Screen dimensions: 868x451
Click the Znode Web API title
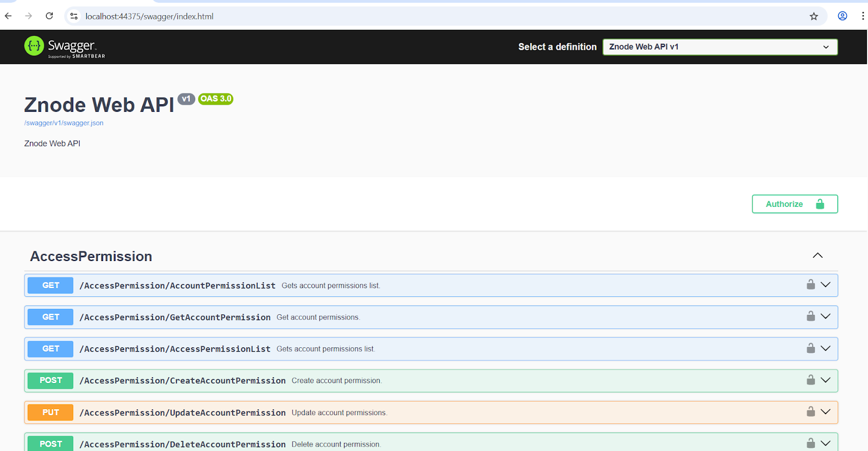(x=99, y=105)
